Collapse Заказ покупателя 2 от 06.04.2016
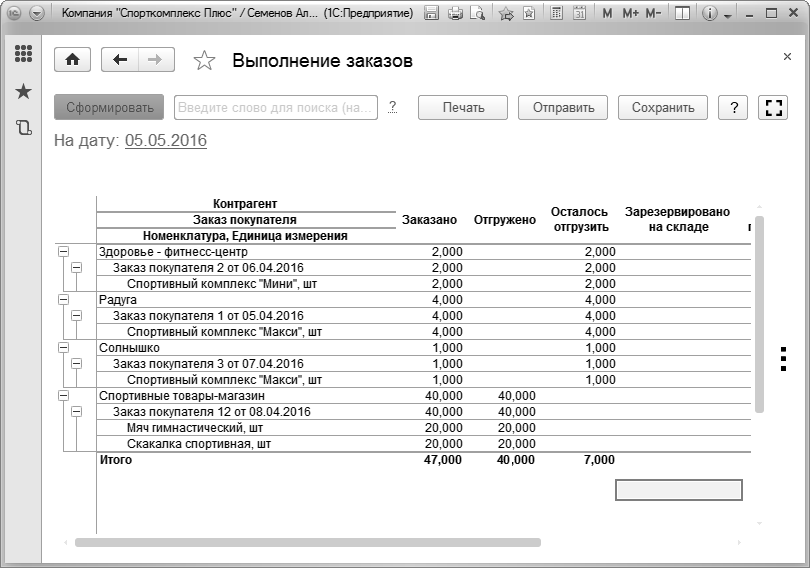This screenshot has height=568, width=810. click(76, 267)
